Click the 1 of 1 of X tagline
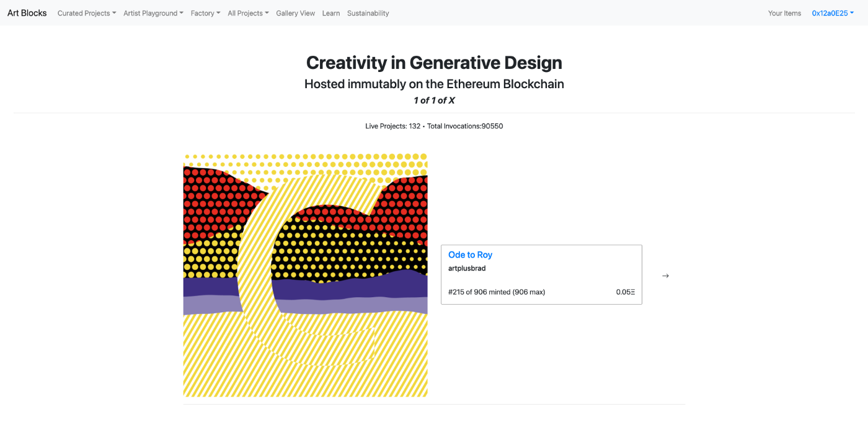868x440 pixels. point(434,101)
